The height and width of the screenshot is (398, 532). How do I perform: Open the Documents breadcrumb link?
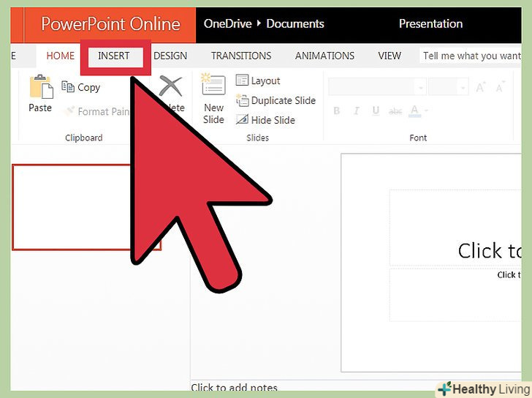(295, 23)
